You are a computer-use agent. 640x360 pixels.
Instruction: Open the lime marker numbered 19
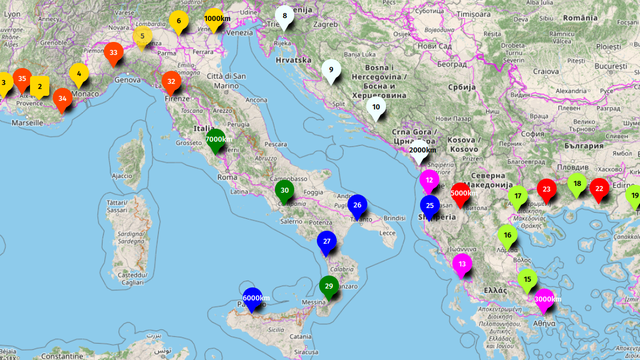pyautogui.click(x=633, y=198)
